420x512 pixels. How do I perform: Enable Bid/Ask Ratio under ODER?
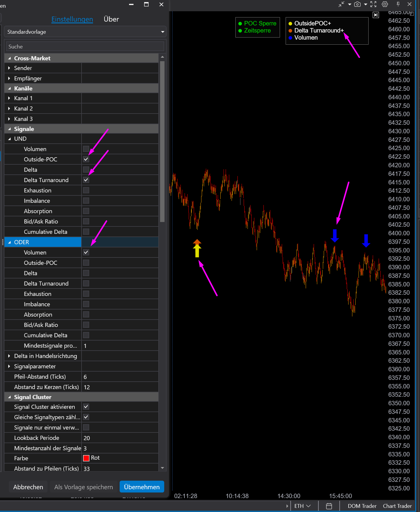tap(86, 325)
